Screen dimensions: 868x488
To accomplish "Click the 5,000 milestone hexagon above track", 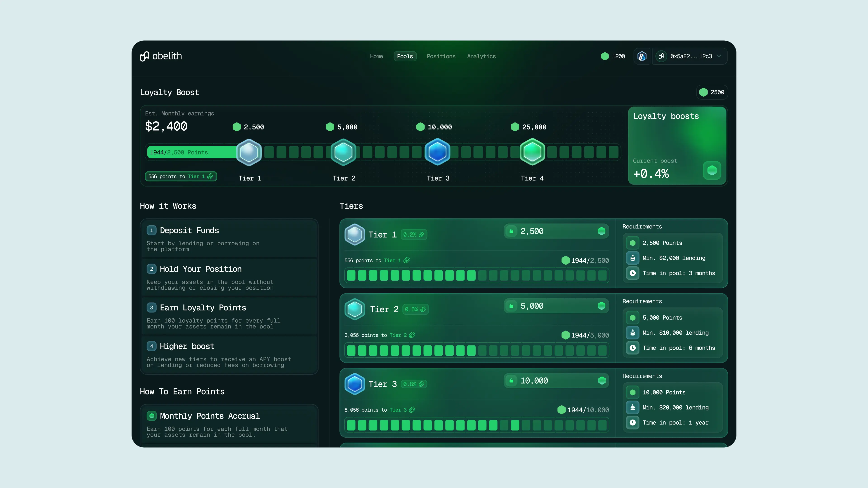I will coord(330,127).
